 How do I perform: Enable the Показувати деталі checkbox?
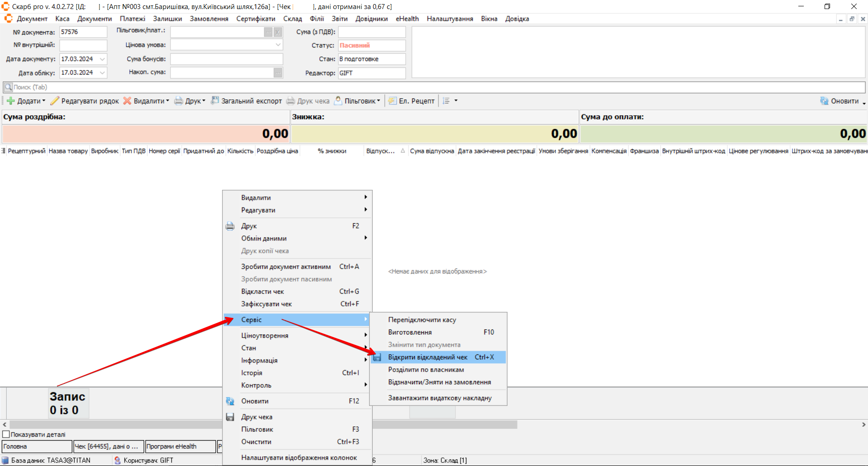[x=6, y=434]
